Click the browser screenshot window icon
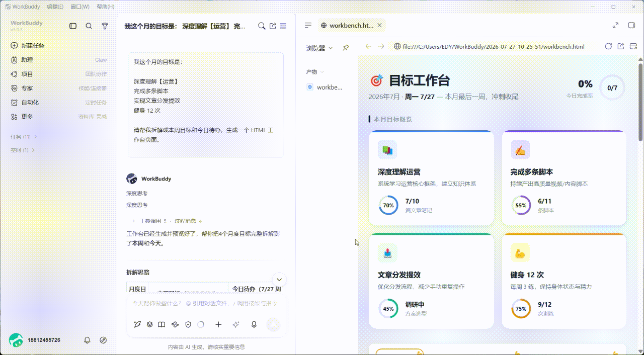The height and width of the screenshot is (355, 644). tap(633, 46)
